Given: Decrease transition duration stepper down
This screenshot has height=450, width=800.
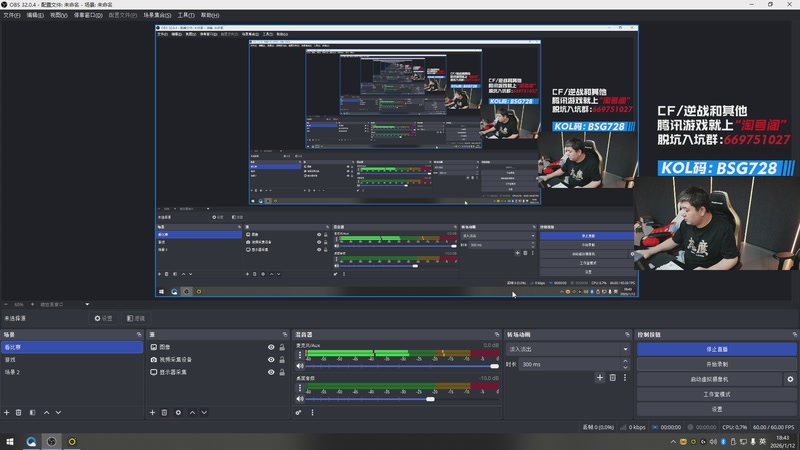Looking at the screenshot, I should click(x=626, y=367).
